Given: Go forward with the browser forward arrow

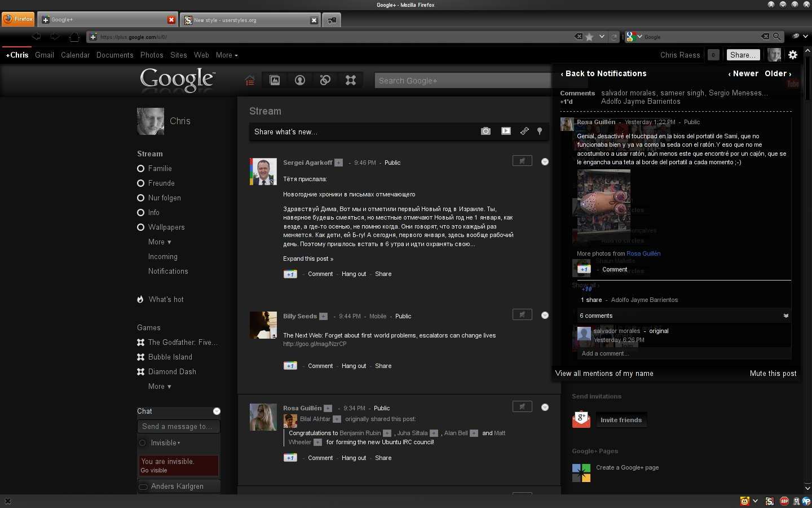Looking at the screenshot, I should coord(55,37).
